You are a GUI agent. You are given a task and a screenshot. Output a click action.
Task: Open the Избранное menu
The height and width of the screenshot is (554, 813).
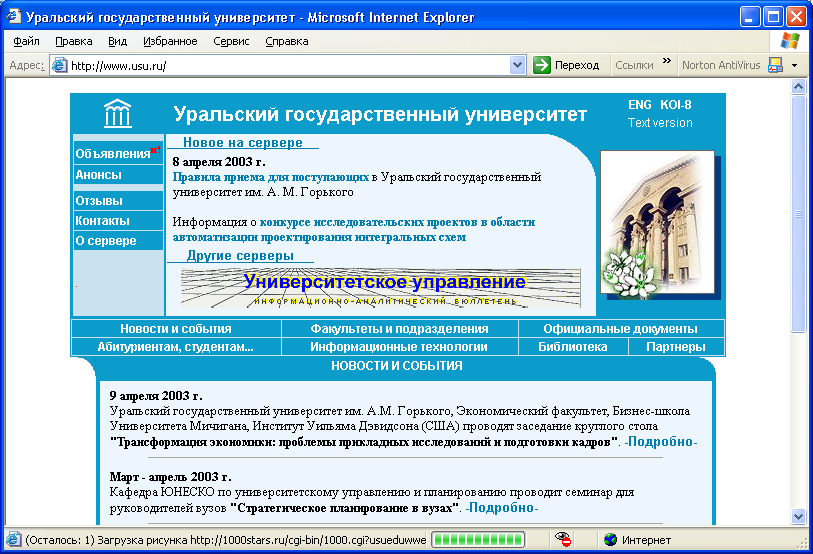(x=170, y=41)
